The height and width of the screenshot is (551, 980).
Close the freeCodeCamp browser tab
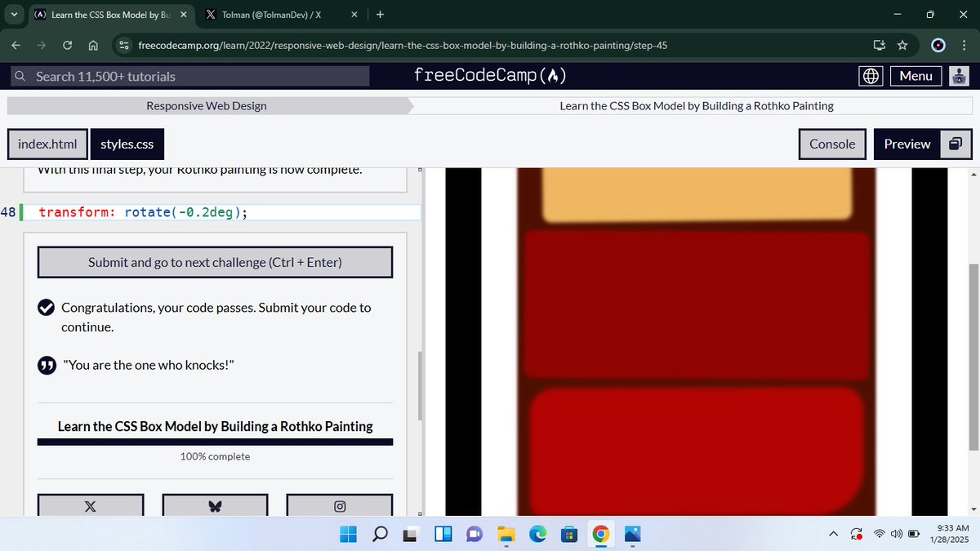click(183, 14)
